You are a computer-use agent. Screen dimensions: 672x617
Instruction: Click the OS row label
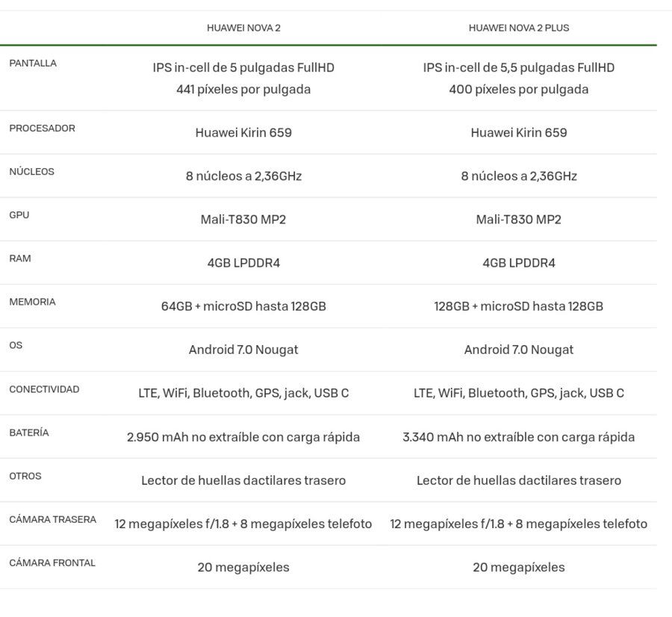[16, 345]
